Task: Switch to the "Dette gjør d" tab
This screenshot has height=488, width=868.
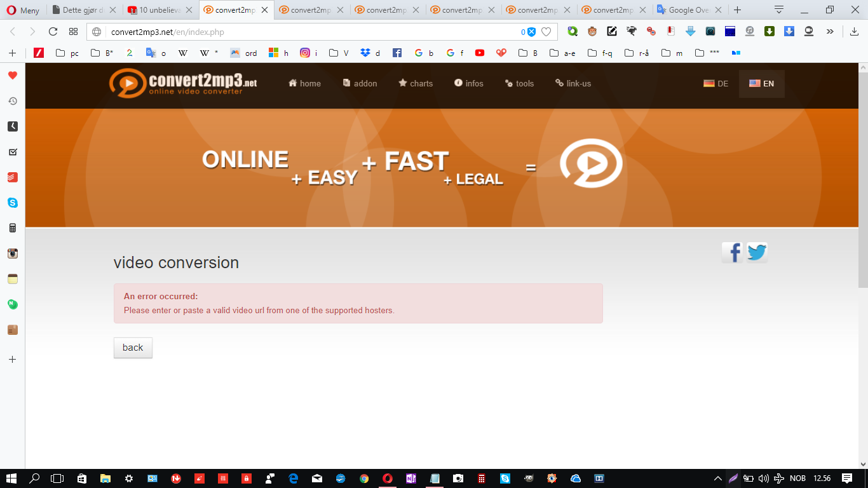Action: [x=85, y=10]
